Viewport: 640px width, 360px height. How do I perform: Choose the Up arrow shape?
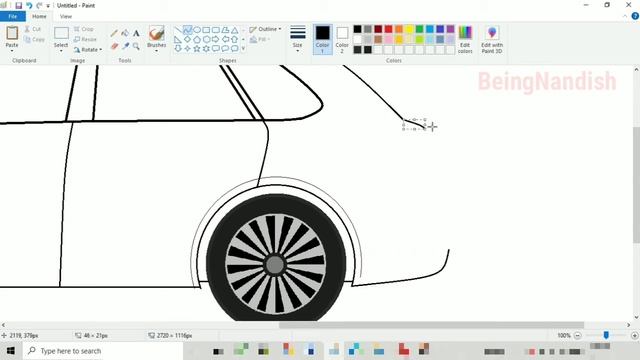(x=234, y=40)
